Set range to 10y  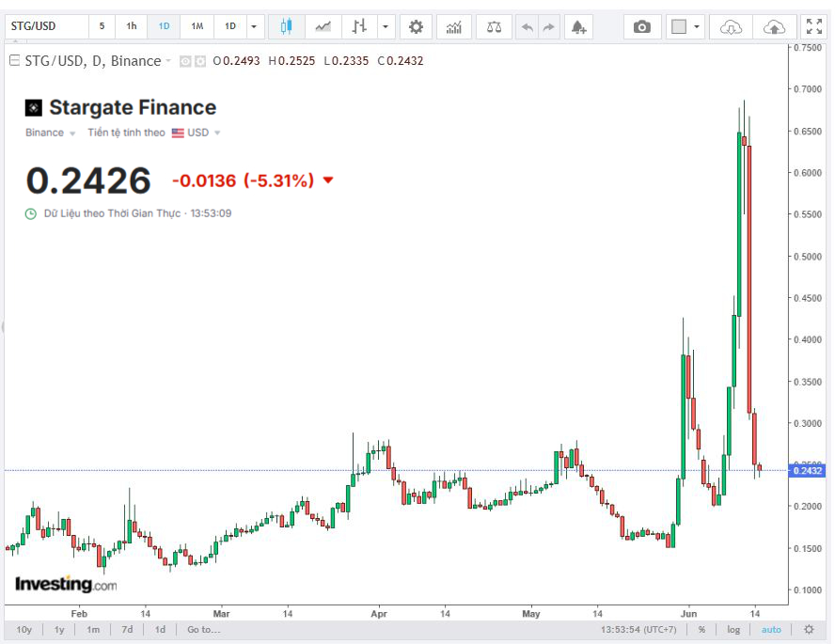24,630
